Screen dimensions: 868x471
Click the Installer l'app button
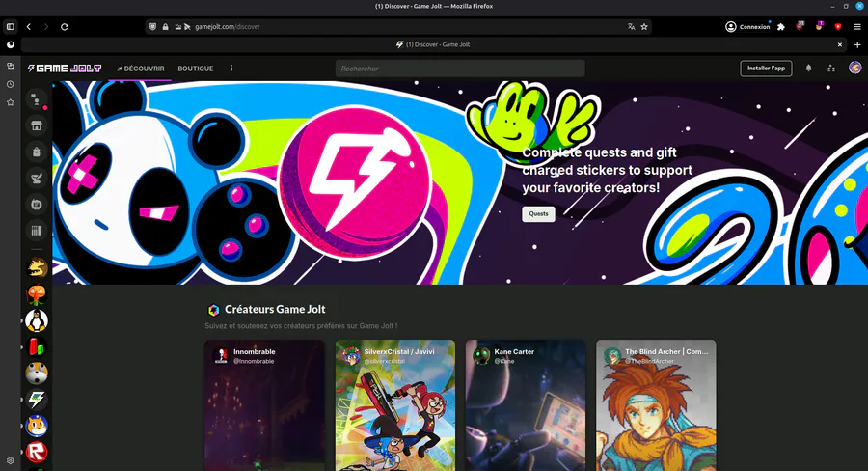coord(766,69)
